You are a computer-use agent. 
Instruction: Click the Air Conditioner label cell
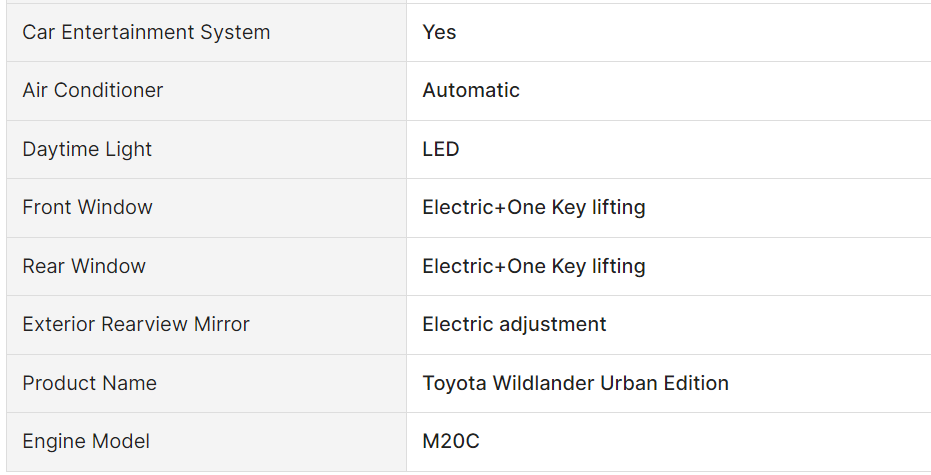point(92,90)
